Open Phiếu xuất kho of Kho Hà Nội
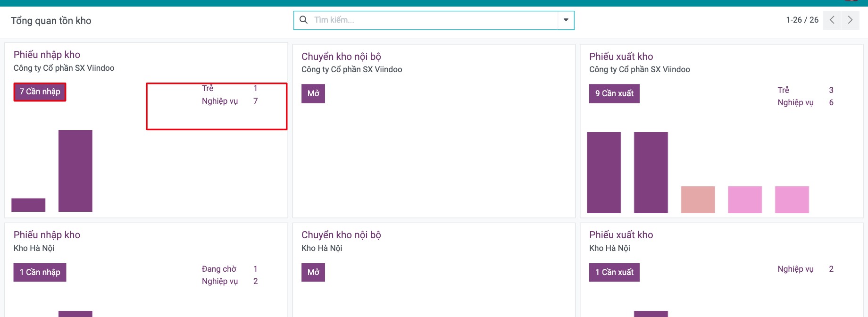This screenshot has height=317, width=868. 621,235
